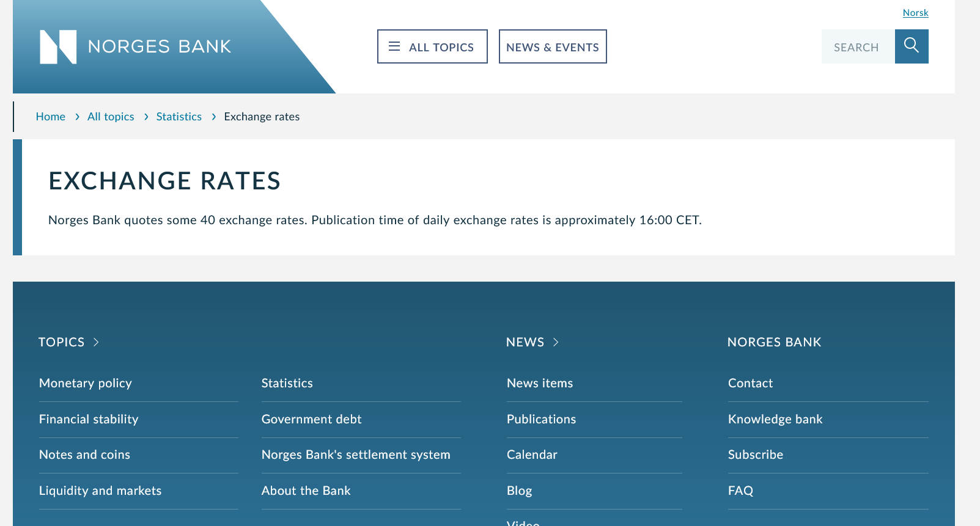Open All topics breadcrumb link

pos(111,117)
